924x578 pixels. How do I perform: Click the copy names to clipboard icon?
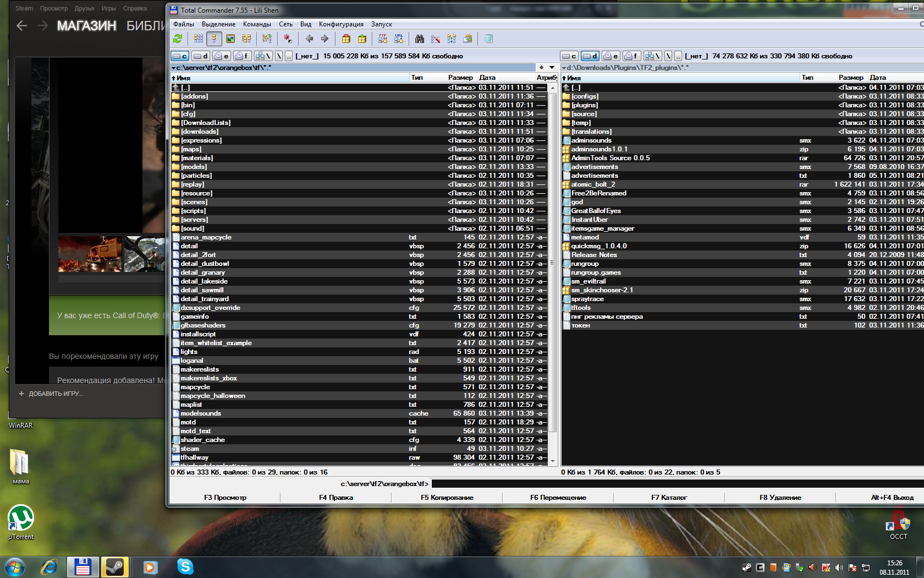tap(468, 39)
